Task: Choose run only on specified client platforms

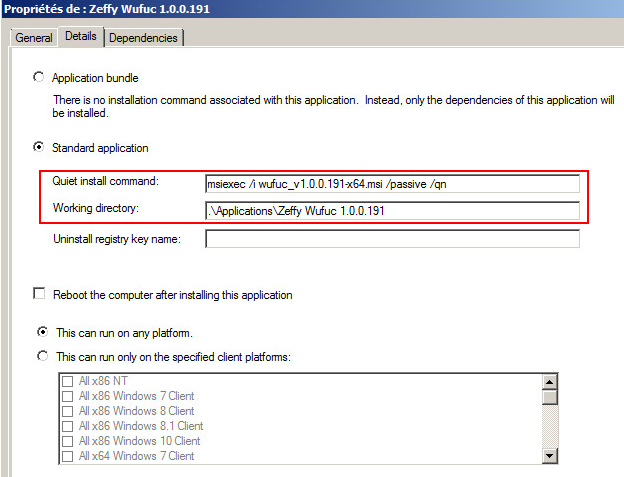Action: [43, 356]
